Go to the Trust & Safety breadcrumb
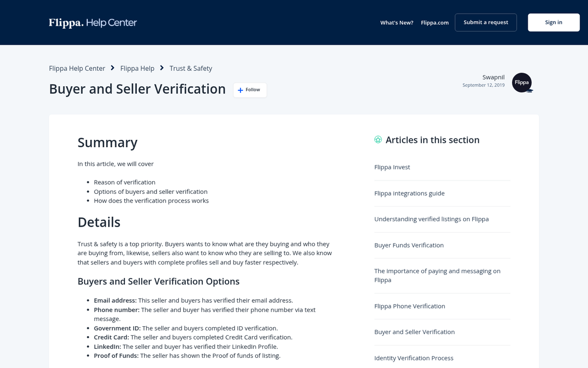 point(191,68)
